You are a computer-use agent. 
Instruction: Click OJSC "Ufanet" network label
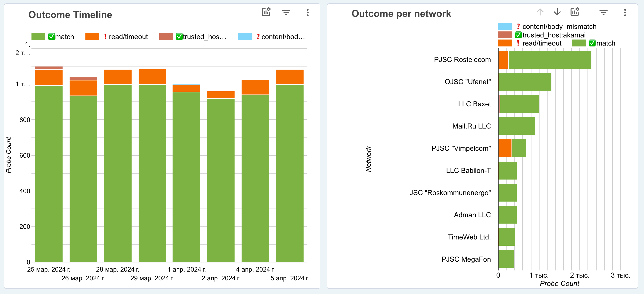[x=468, y=82]
